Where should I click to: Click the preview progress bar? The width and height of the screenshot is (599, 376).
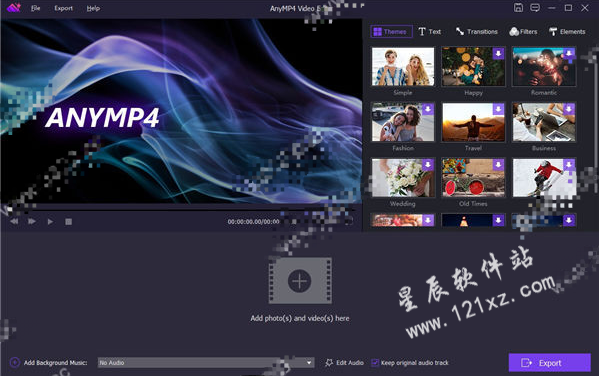(x=181, y=209)
